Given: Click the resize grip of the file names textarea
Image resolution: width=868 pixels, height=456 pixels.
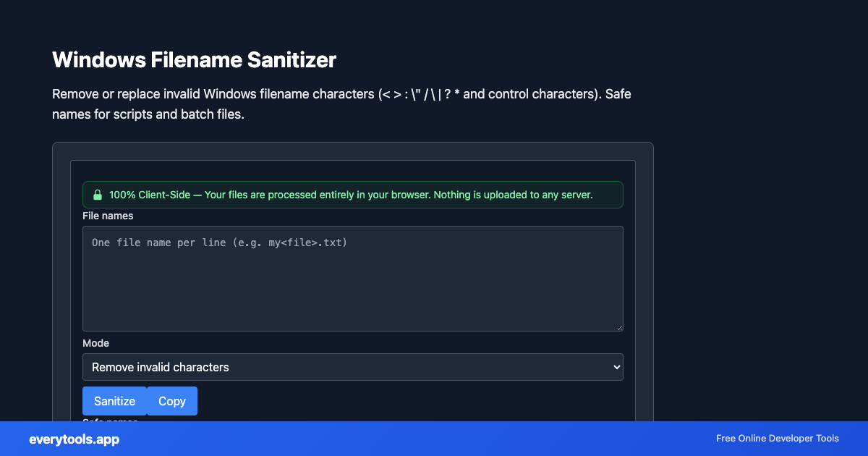Looking at the screenshot, I should pos(618,327).
